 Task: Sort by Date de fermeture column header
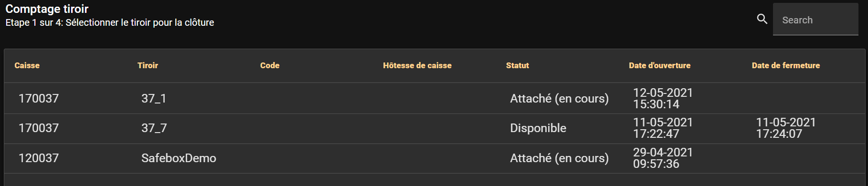pos(786,66)
